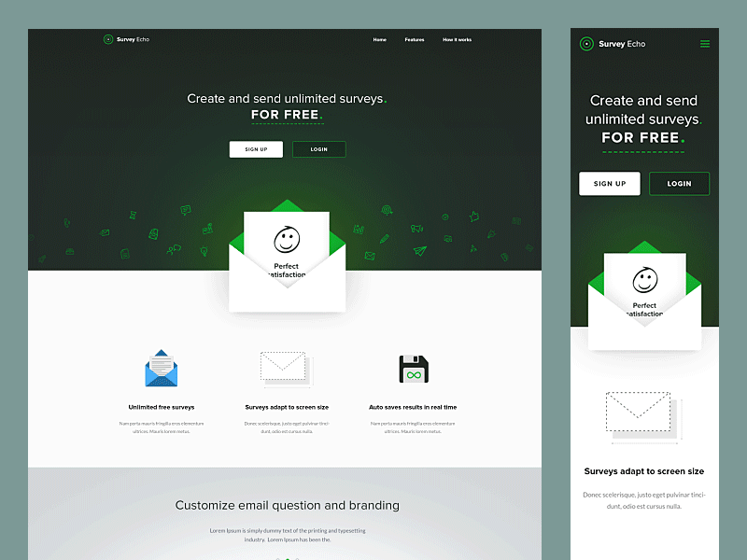The width and height of the screenshot is (747, 560).
Task: Click the pencil icon in hero background
Action: click(385, 239)
